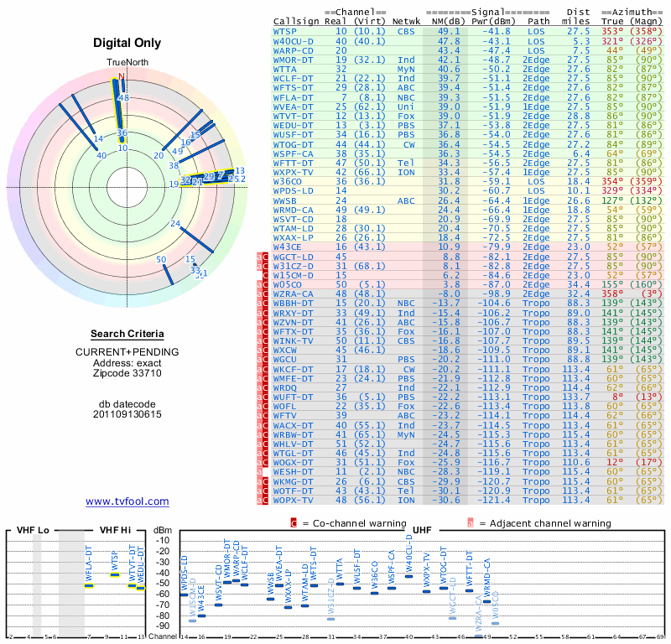Click the True azimuth subheader
Viewport: 671px width, 644px height.
coord(612,22)
